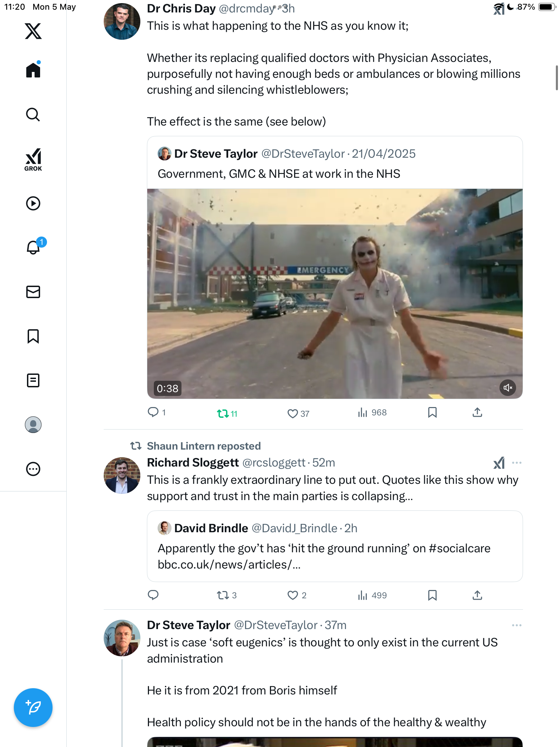
Task: Open the video tab icon in sidebar
Action: click(x=33, y=203)
